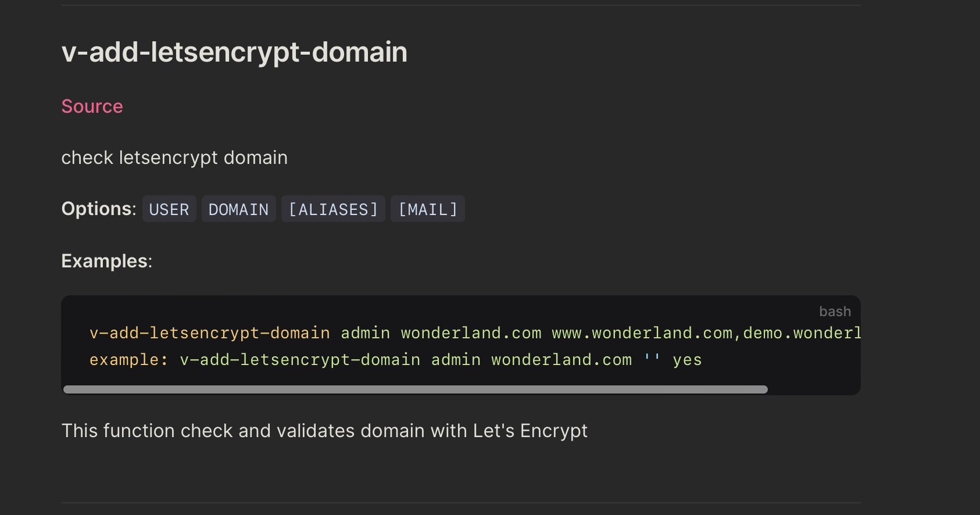Screen dimensions: 980x515
Task: Click the 'Options:' bold label
Action: (x=99, y=209)
